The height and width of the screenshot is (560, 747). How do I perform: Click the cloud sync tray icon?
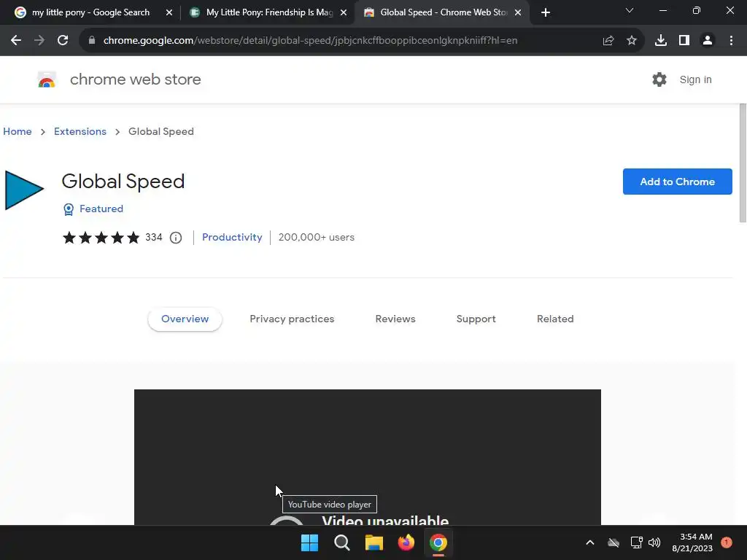pos(614,542)
